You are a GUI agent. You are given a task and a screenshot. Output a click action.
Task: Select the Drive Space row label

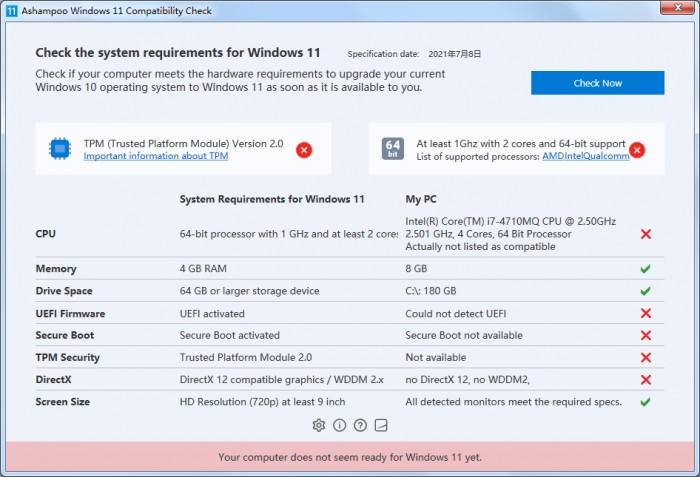pyautogui.click(x=64, y=291)
